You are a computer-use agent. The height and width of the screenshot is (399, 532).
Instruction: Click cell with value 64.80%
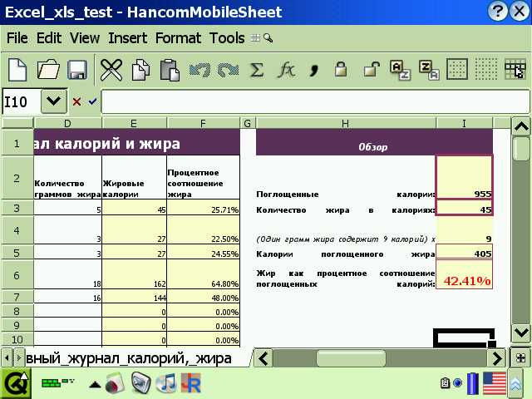pyautogui.click(x=203, y=274)
